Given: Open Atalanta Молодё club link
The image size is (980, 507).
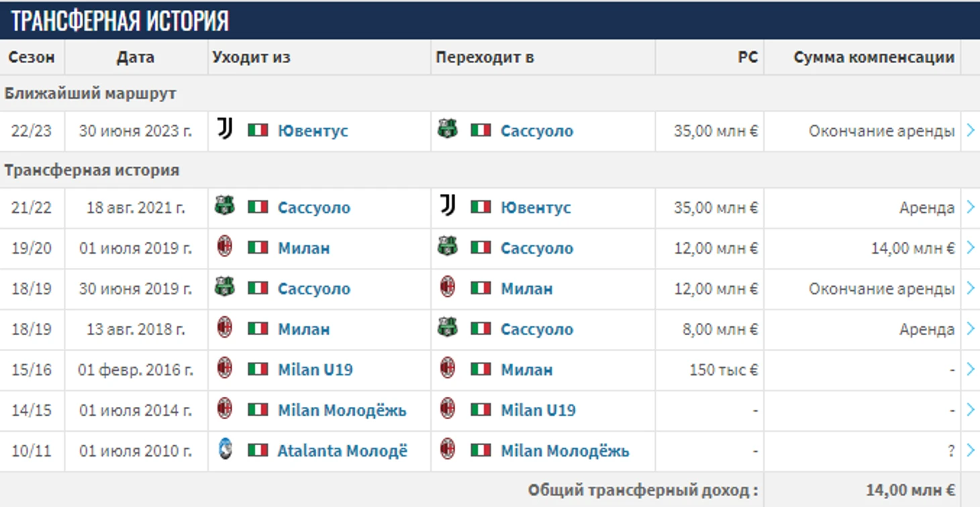Looking at the screenshot, I should [342, 451].
